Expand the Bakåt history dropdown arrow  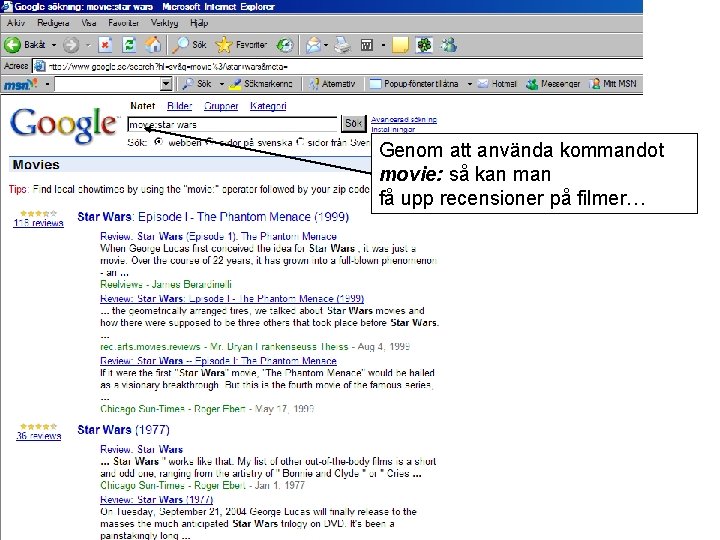pyautogui.click(x=54, y=45)
